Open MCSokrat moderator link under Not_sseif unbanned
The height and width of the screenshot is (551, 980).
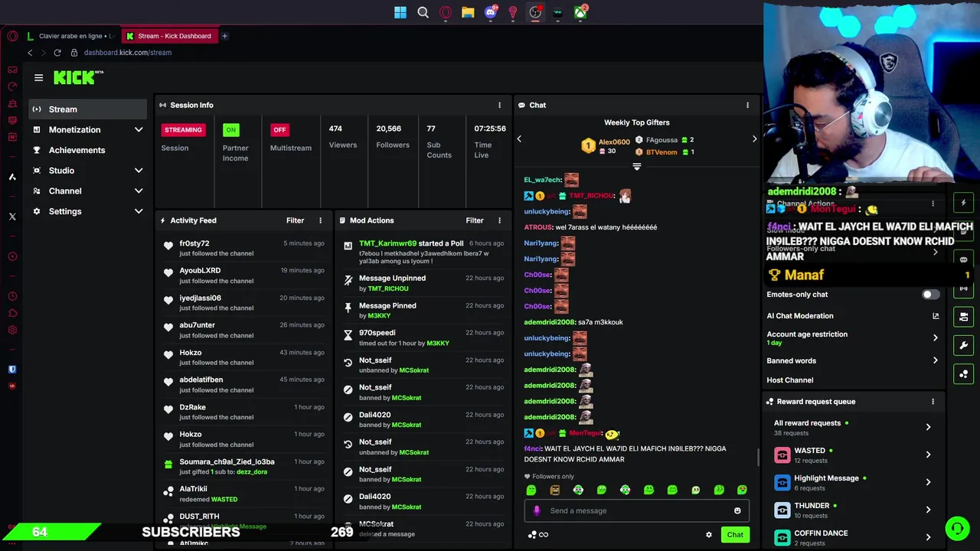click(x=413, y=370)
